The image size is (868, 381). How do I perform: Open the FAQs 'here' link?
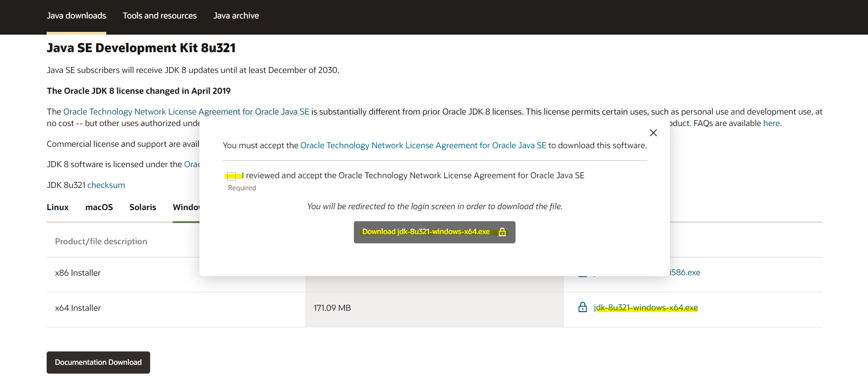[x=771, y=123]
